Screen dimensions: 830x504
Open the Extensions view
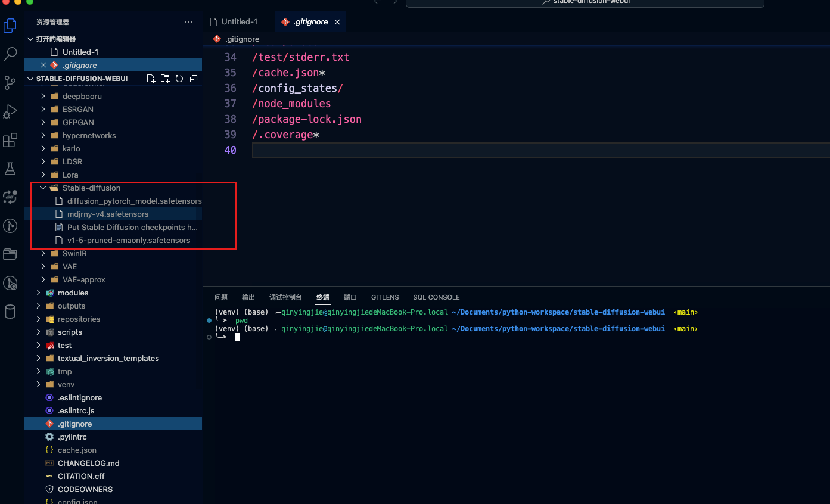click(x=10, y=141)
